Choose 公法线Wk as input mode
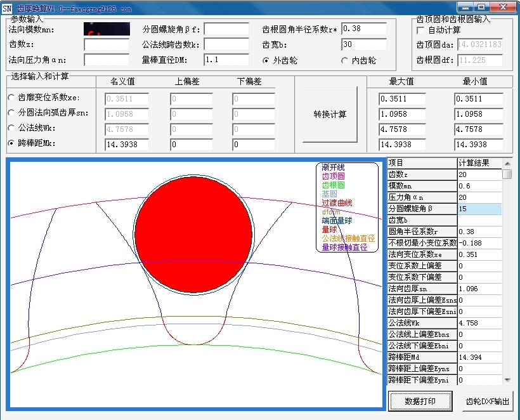The image size is (520, 420). pos(11,128)
